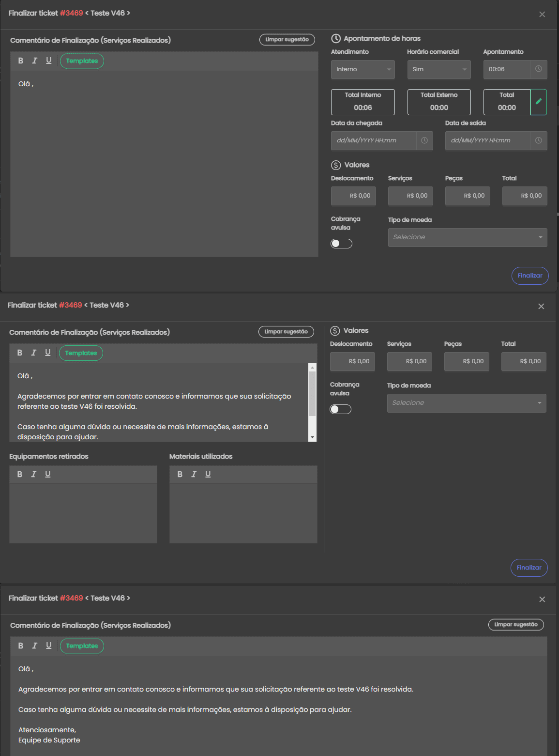Open the clock picker for Data de saída
Image resolution: width=559 pixels, height=756 pixels.
(x=539, y=140)
